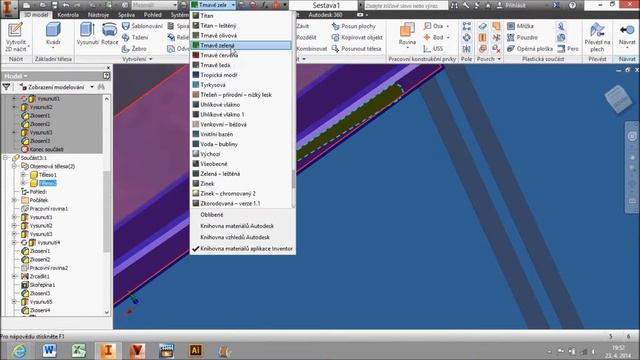
Task: Switch to the 3D model tab
Action: (x=36, y=15)
